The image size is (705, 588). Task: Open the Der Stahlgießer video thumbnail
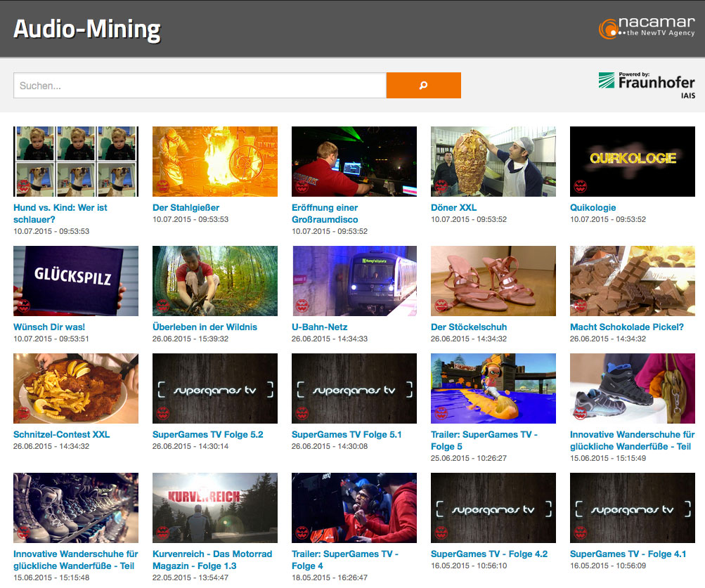[x=215, y=162]
